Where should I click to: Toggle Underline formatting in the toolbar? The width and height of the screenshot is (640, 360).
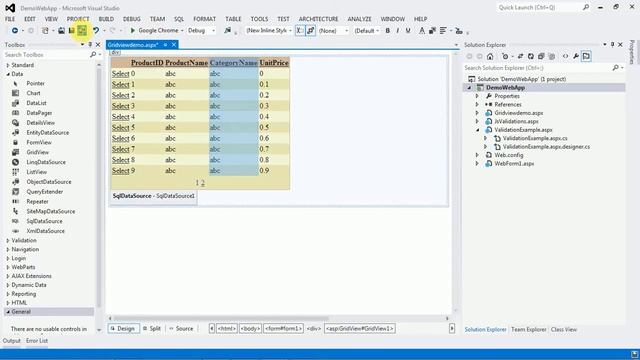coord(408,31)
